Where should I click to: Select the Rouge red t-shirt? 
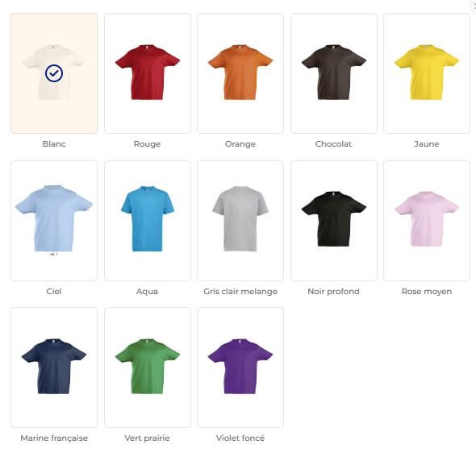(x=148, y=73)
